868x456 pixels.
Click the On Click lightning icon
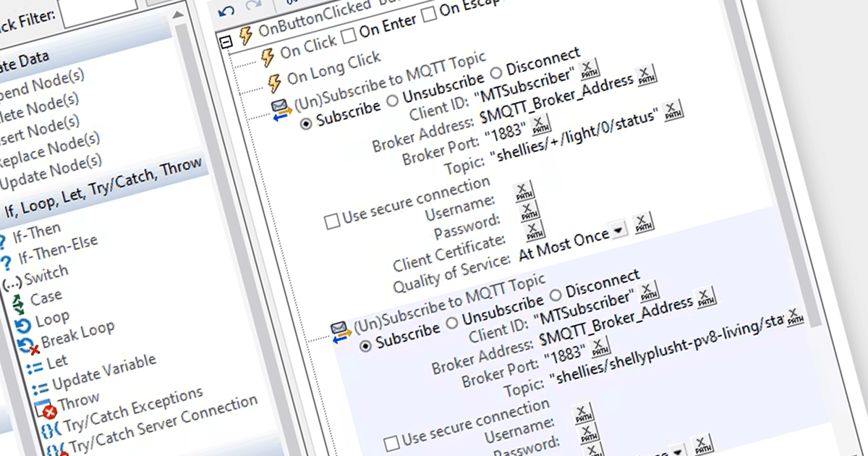coord(268,56)
